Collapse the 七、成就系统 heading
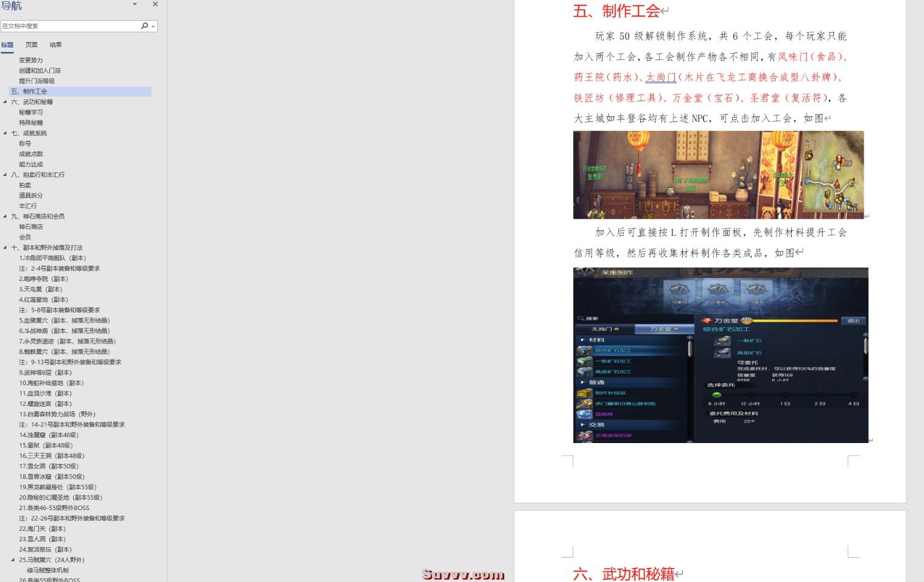The height and width of the screenshot is (582, 924). pos(5,133)
